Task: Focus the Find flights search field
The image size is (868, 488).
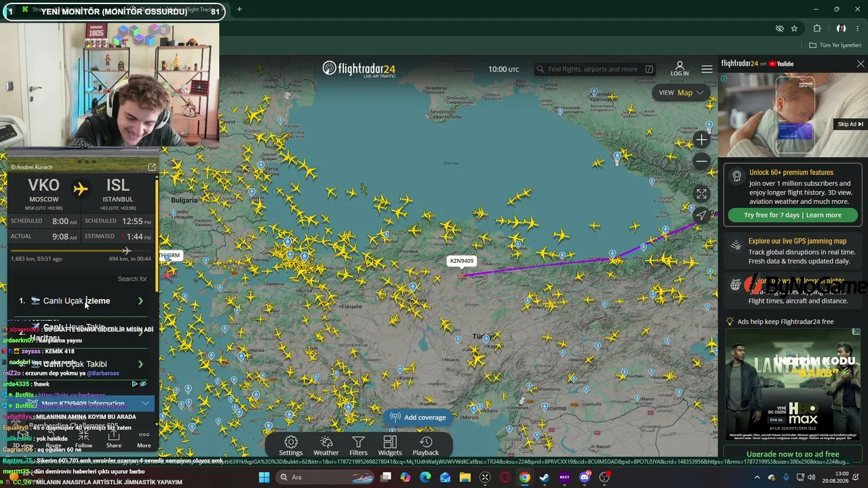Action: [x=595, y=69]
